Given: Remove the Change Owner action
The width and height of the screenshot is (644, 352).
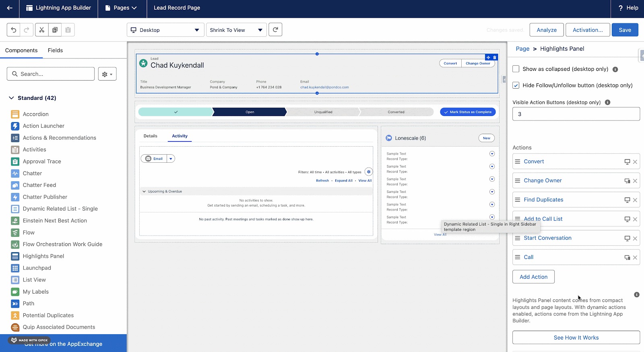Looking at the screenshot, I should 635,181.
